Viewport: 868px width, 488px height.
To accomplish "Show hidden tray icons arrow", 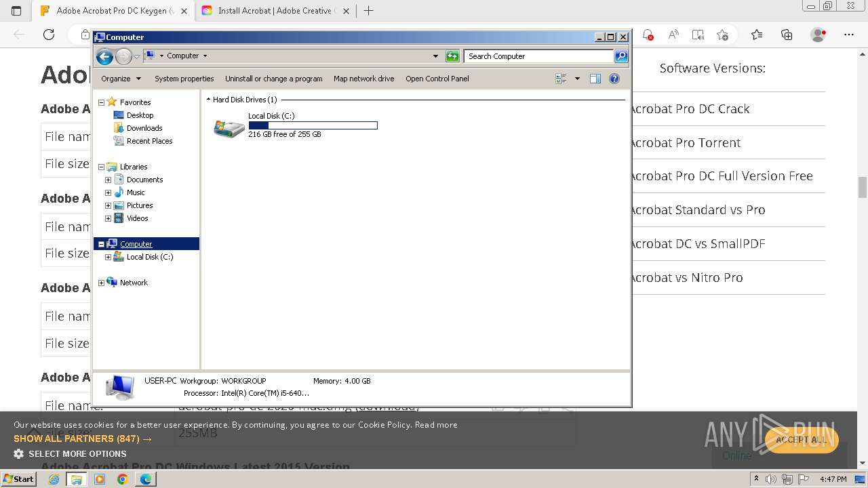I will point(756,479).
